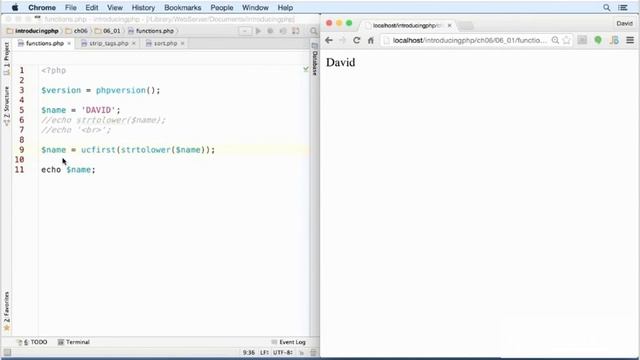Screen dimensions: 640x360
Task: Click Chrome's home button
Action: click(371, 40)
